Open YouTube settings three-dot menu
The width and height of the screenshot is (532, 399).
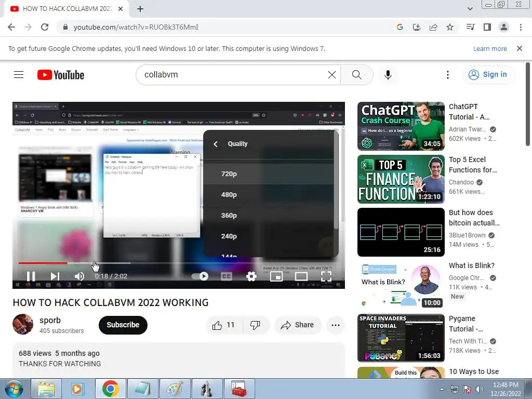tap(448, 75)
